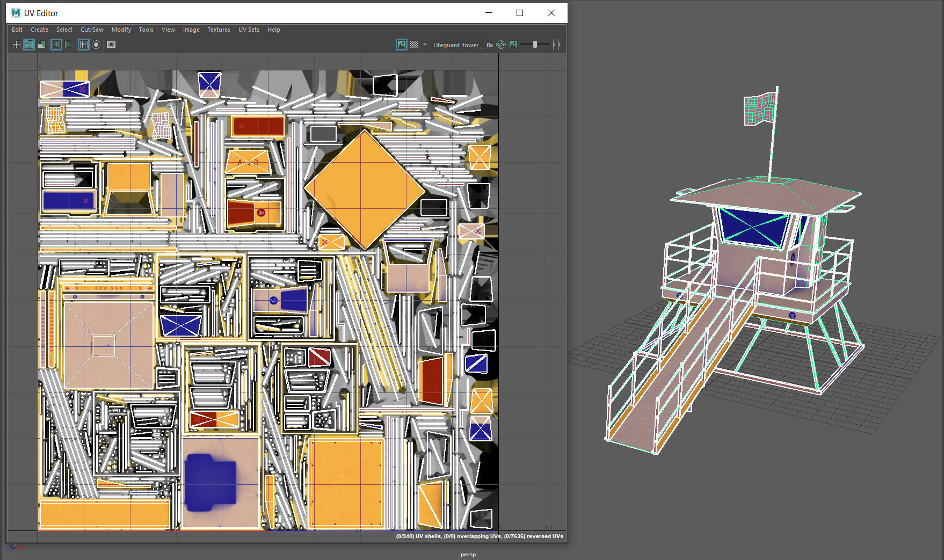Toggle the checkerboard pattern icon

414,45
